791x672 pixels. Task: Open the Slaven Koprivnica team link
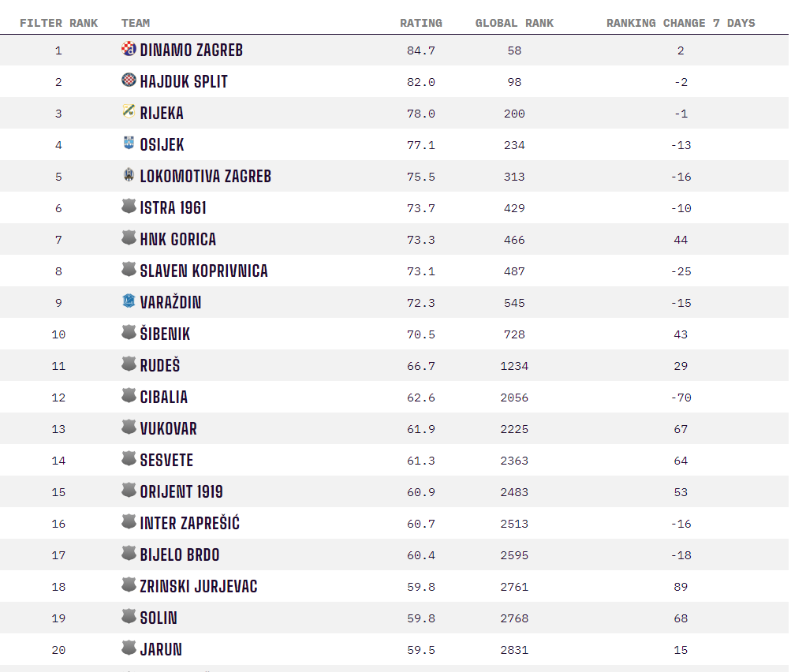203,271
